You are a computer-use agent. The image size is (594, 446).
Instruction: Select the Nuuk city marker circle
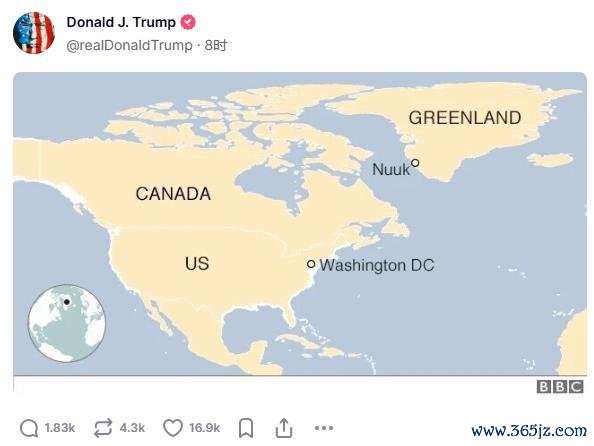click(x=415, y=163)
